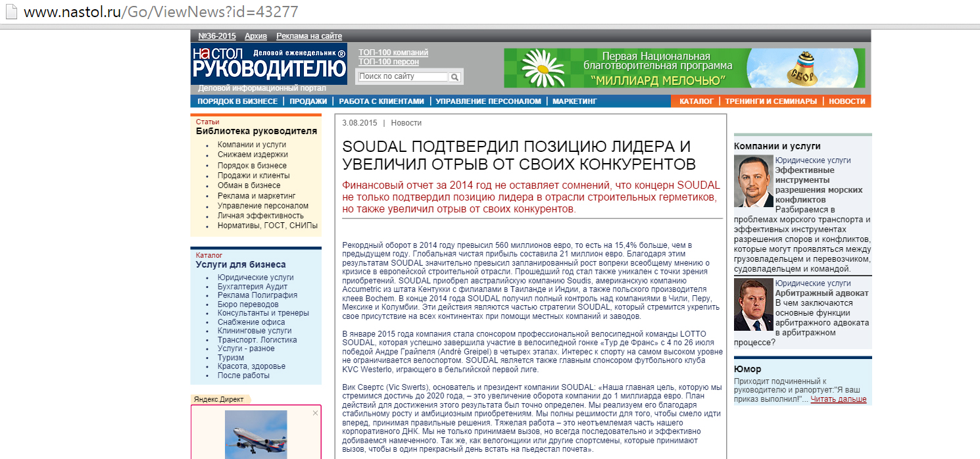Open the '№36-2015' issue link

point(217,36)
